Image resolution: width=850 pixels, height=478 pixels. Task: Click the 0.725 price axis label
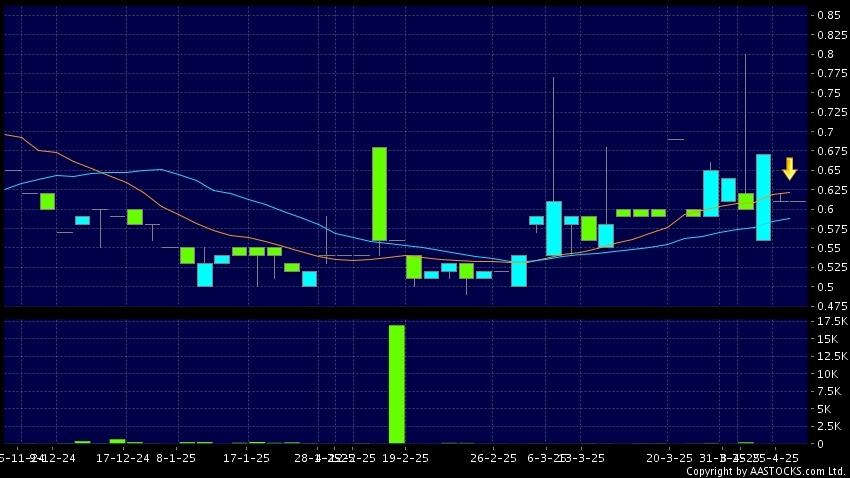tap(832, 112)
